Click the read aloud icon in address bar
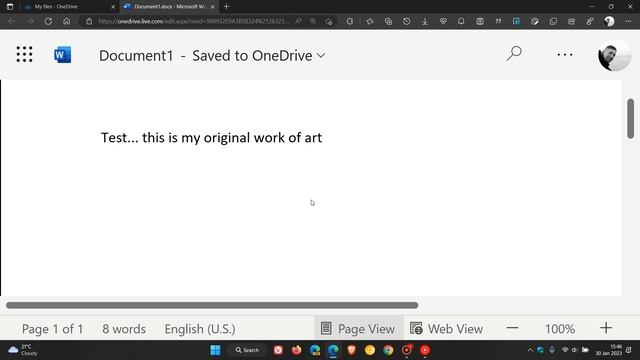 pos(299,21)
